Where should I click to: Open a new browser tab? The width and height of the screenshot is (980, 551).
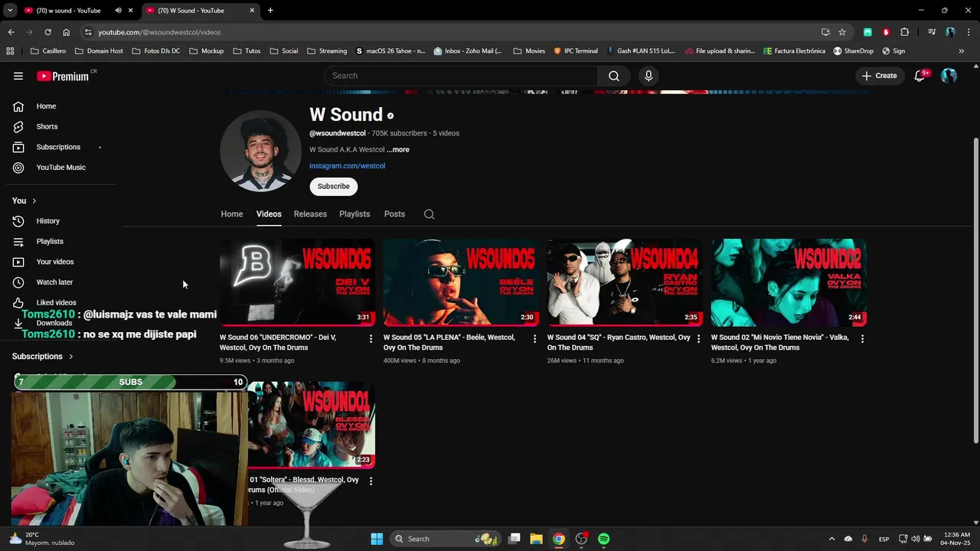(x=270, y=11)
